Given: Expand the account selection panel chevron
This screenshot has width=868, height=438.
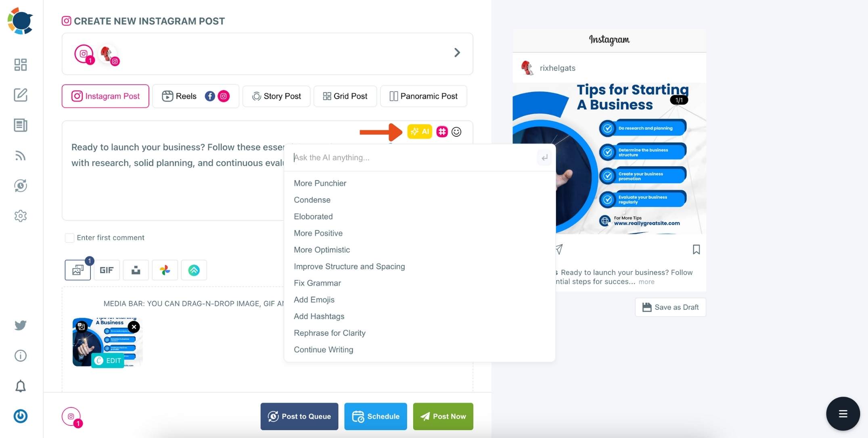Looking at the screenshot, I should pos(457,52).
